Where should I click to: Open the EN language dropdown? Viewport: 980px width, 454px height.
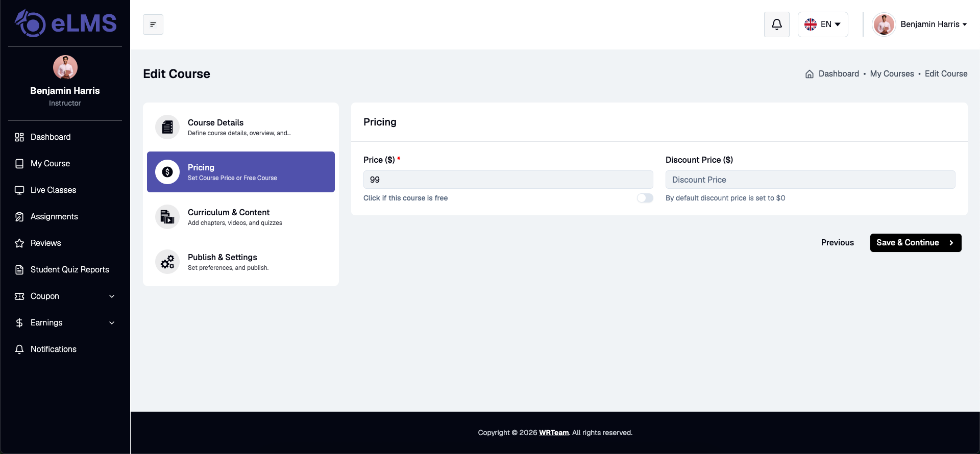tap(823, 24)
